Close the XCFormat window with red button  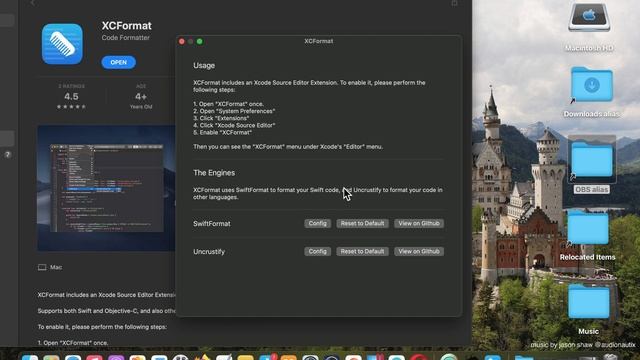coord(182,41)
